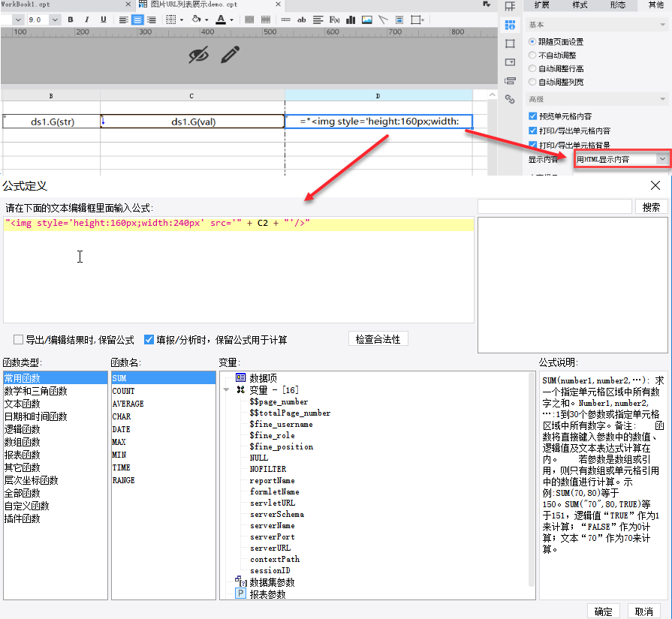Switch to the 形态 tab
Image resolution: width=672 pixels, height=619 pixels.
618,5
